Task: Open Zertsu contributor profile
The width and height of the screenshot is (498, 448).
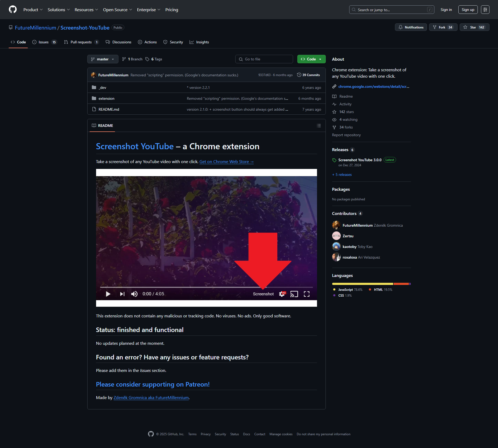Action: tap(348, 236)
